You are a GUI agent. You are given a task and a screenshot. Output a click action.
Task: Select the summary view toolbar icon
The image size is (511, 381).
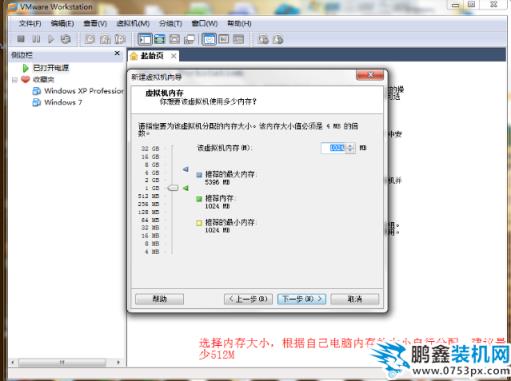click(224, 39)
